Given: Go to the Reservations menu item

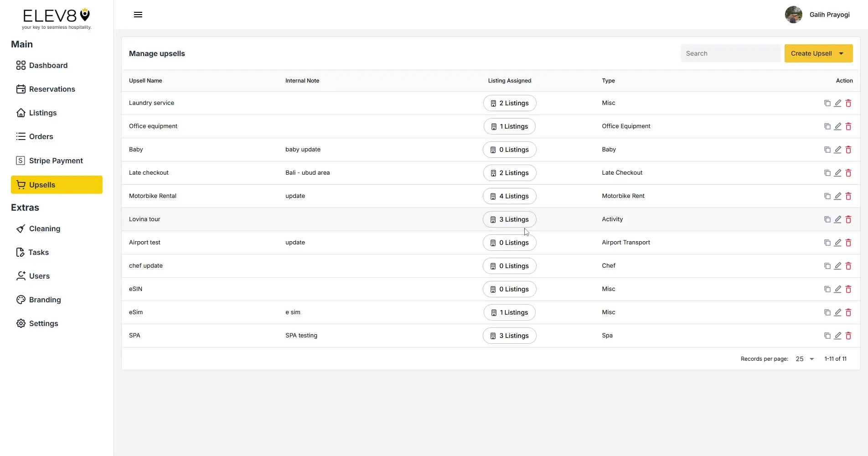Looking at the screenshot, I should (x=52, y=89).
